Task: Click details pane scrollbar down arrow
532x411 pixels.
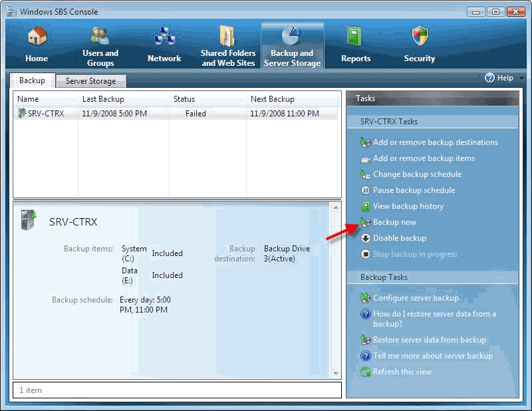Action: [x=336, y=373]
